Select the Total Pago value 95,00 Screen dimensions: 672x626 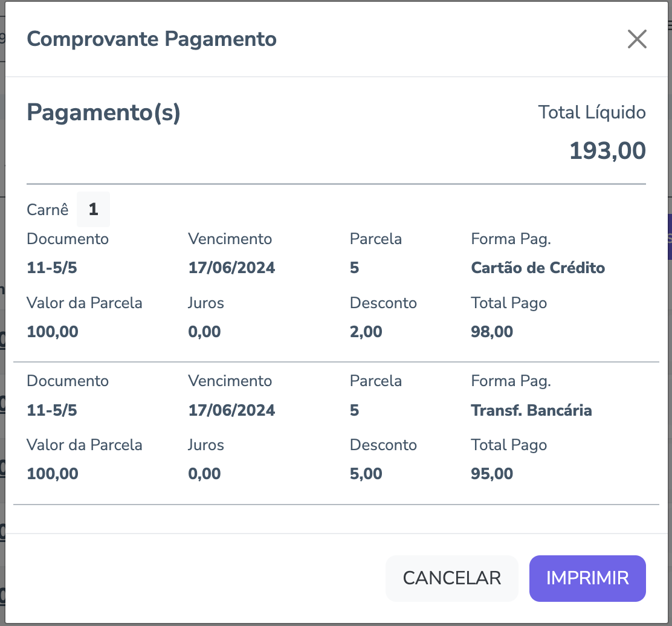tap(491, 474)
